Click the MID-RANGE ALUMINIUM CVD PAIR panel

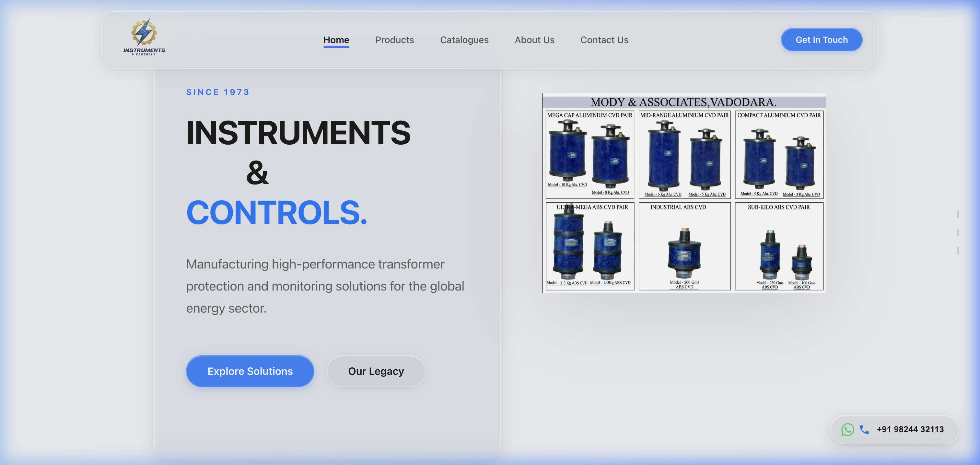(x=684, y=154)
